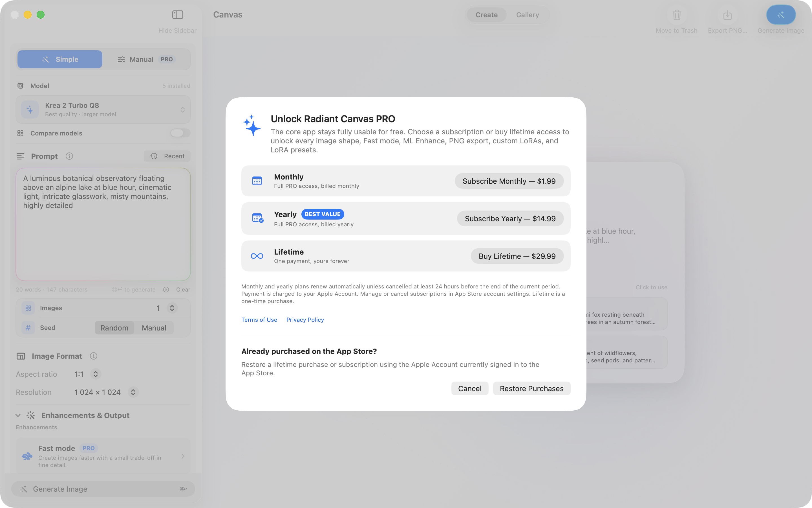Click the Prompt lines icon

20,156
